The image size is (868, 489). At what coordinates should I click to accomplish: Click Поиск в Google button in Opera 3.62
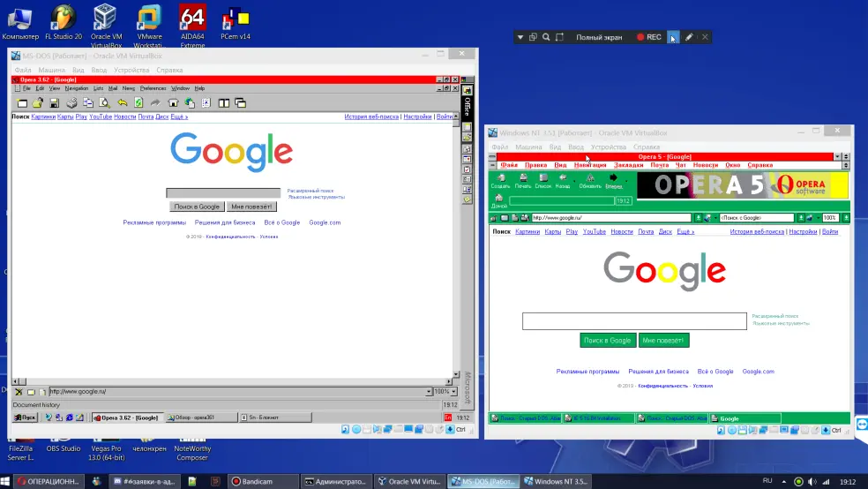(x=197, y=207)
